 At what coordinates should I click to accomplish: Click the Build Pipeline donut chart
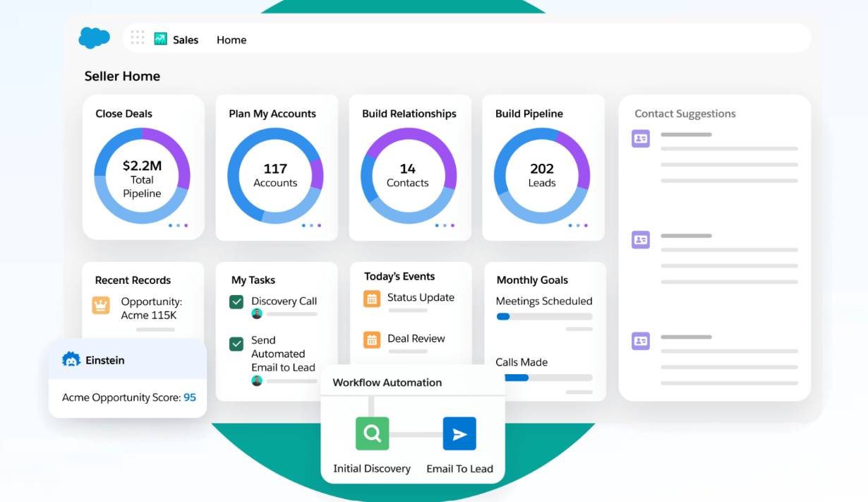(542, 176)
